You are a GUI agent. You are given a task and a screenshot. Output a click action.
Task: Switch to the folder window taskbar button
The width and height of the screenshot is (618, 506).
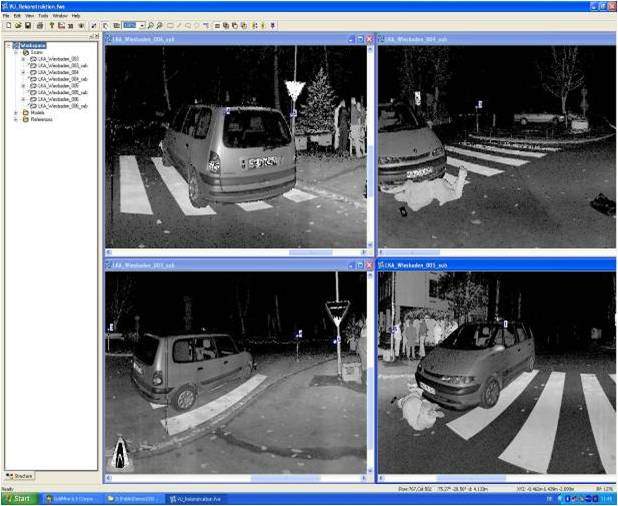point(134,499)
